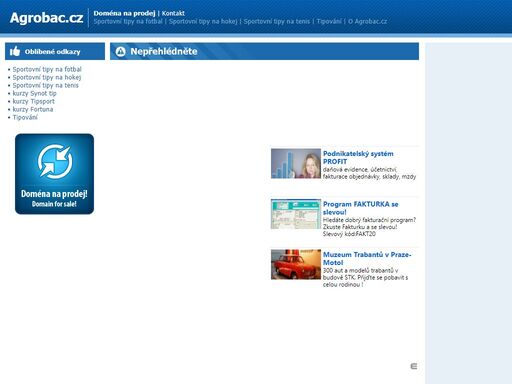Image resolution: width=512 pixels, height=384 pixels.
Task: Select sidebar link kurzy Synot tip
Action: point(35,93)
